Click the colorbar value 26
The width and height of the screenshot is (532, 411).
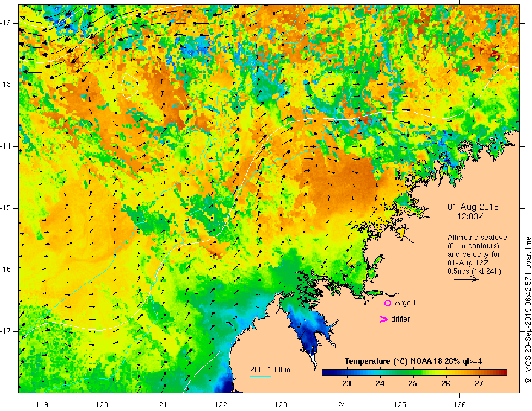tap(446, 384)
